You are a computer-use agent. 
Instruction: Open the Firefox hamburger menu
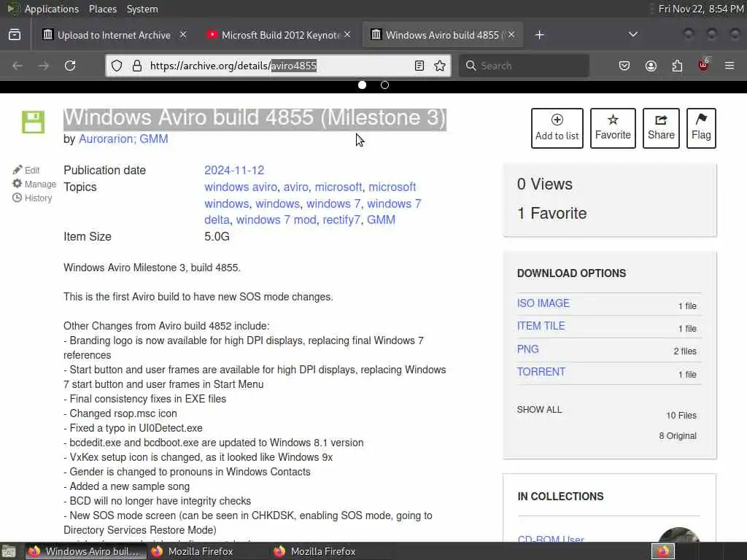pyautogui.click(x=729, y=66)
